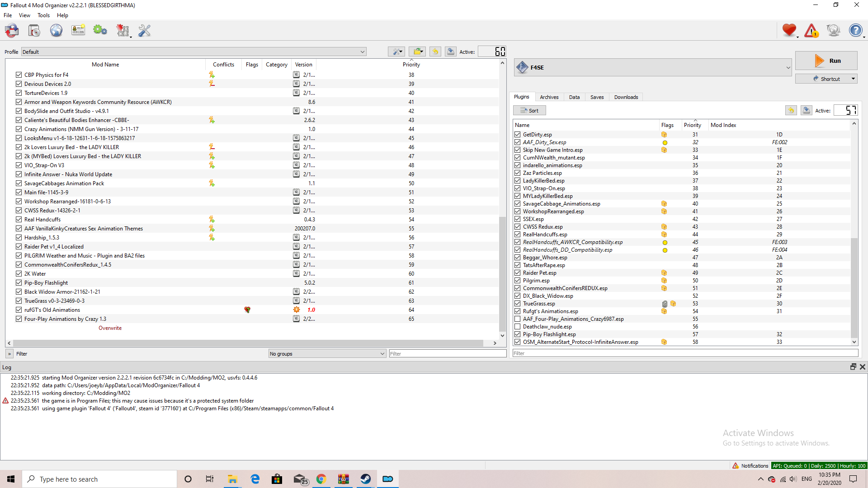Open Settings wrench and screwdriver icon
Image resolution: width=868 pixels, height=488 pixels.
tap(145, 31)
